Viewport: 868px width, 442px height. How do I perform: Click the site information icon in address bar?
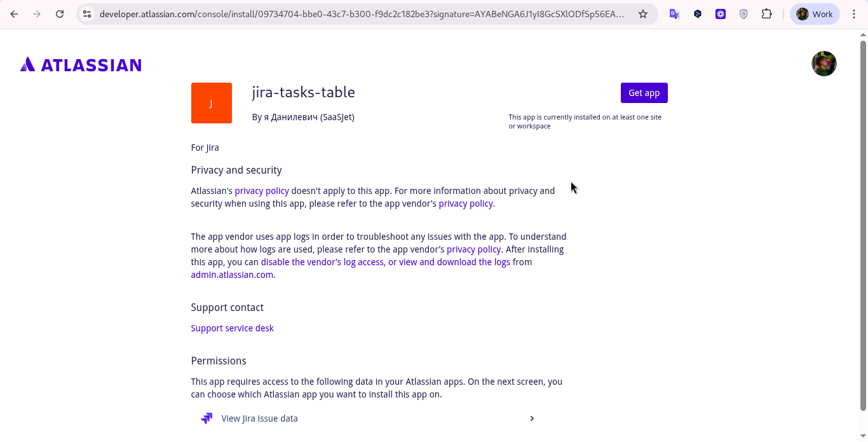(x=88, y=14)
